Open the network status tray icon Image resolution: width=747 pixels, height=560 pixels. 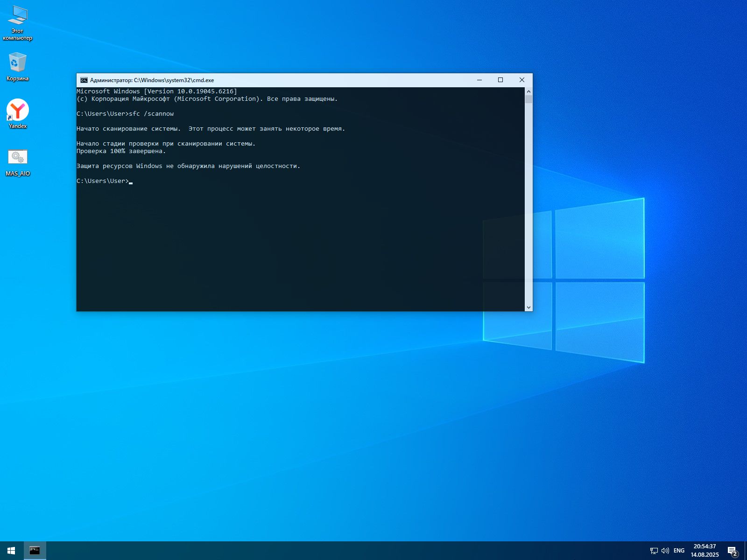coord(654,551)
